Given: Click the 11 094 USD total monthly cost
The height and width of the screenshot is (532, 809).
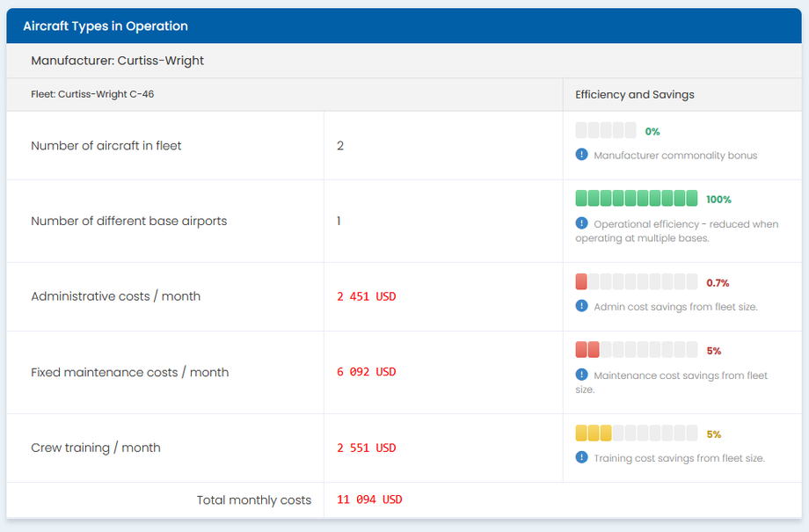Looking at the screenshot, I should (369, 499).
